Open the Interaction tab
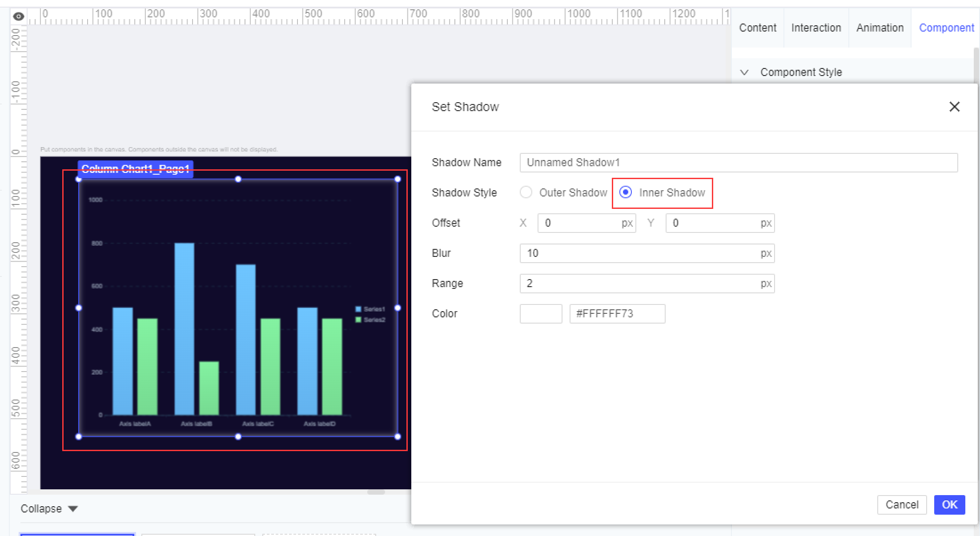This screenshot has height=536, width=980. [x=816, y=28]
